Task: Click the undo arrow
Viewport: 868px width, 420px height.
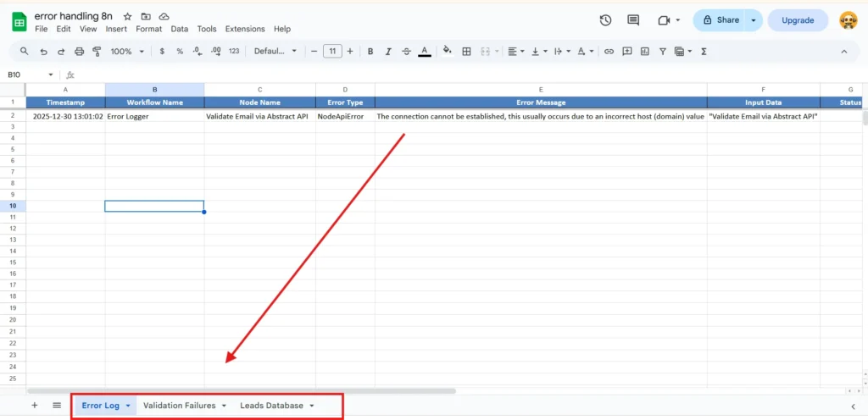Action: click(44, 52)
